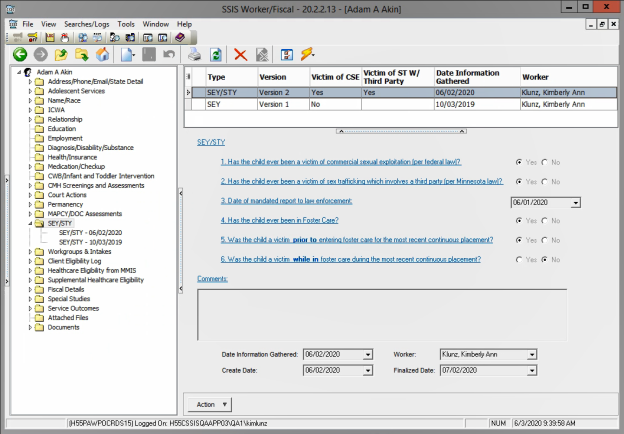The height and width of the screenshot is (434, 624).
Task: Open the Permanency folder in tree
Action: 65,204
